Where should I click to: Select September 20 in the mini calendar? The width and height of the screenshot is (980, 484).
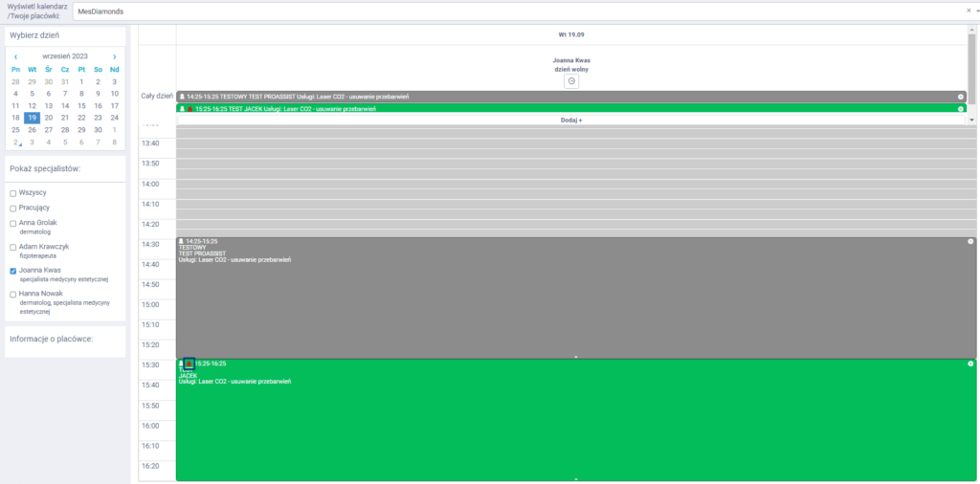point(48,118)
